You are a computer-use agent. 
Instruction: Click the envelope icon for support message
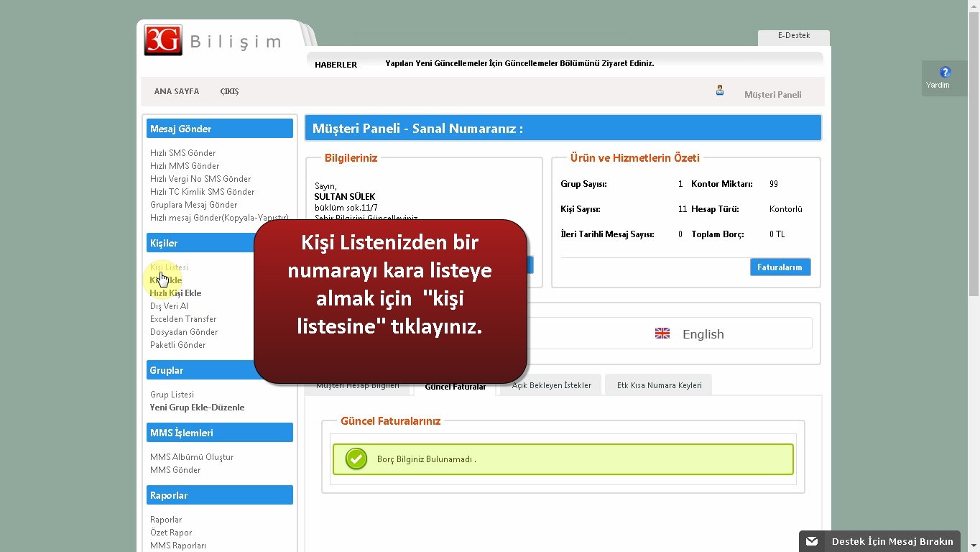click(x=812, y=541)
